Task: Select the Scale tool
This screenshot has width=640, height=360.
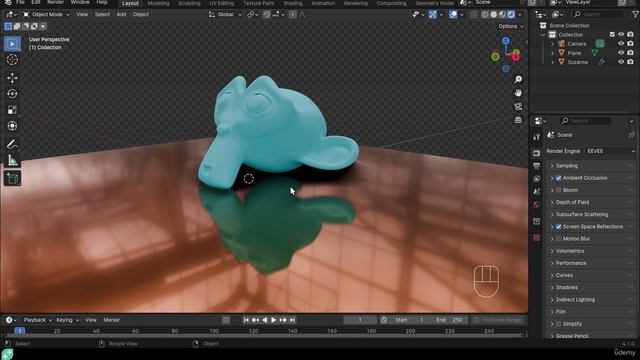Action: click(12, 110)
